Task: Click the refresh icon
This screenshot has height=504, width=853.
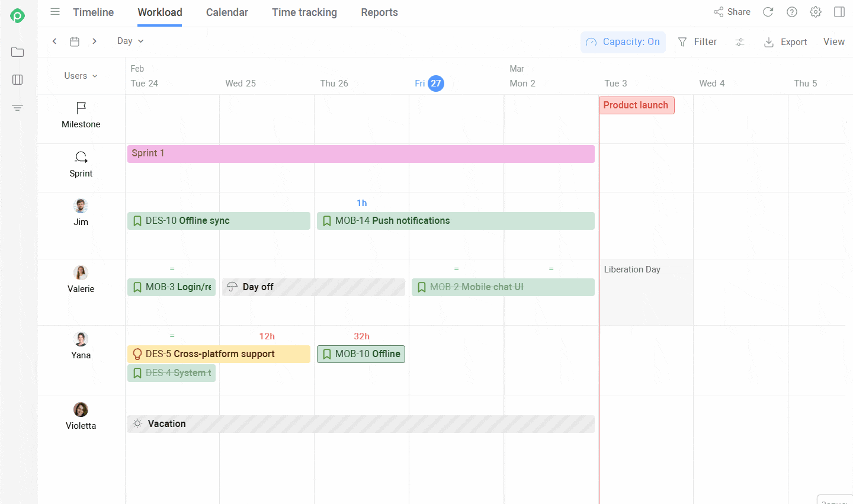Action: click(x=768, y=12)
